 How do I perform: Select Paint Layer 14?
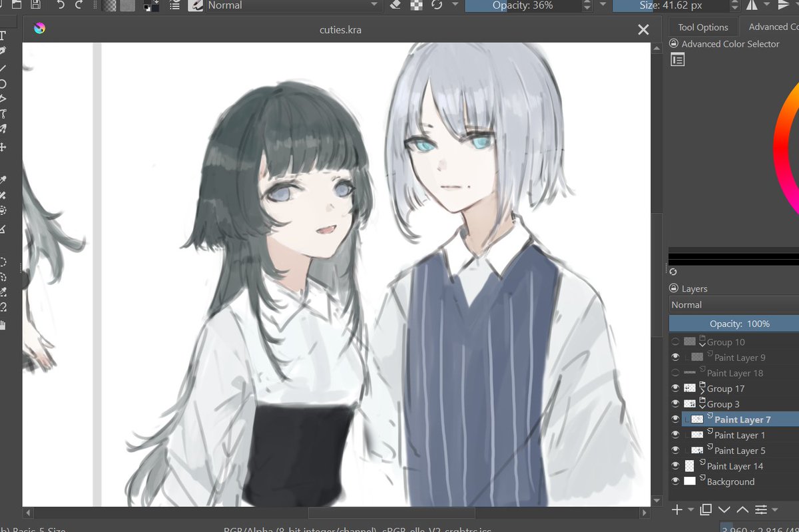pyautogui.click(x=735, y=466)
